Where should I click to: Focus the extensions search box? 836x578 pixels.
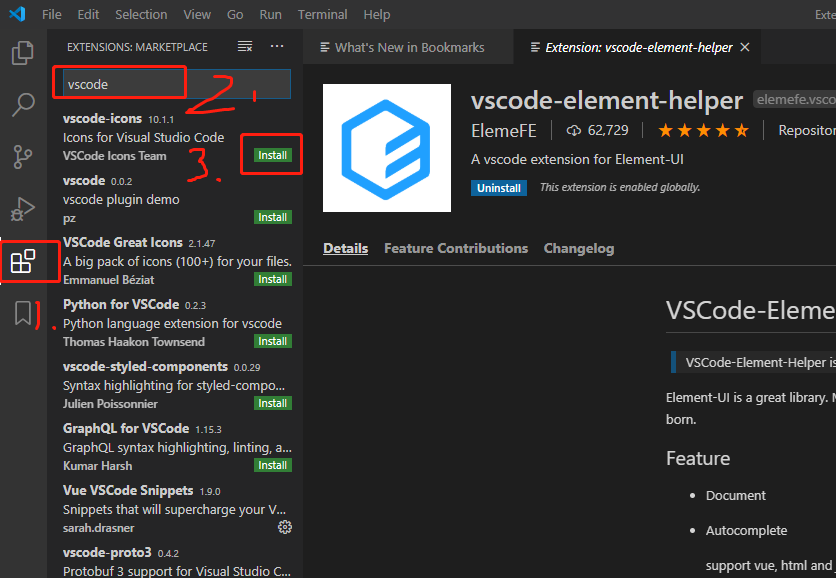coord(176,84)
